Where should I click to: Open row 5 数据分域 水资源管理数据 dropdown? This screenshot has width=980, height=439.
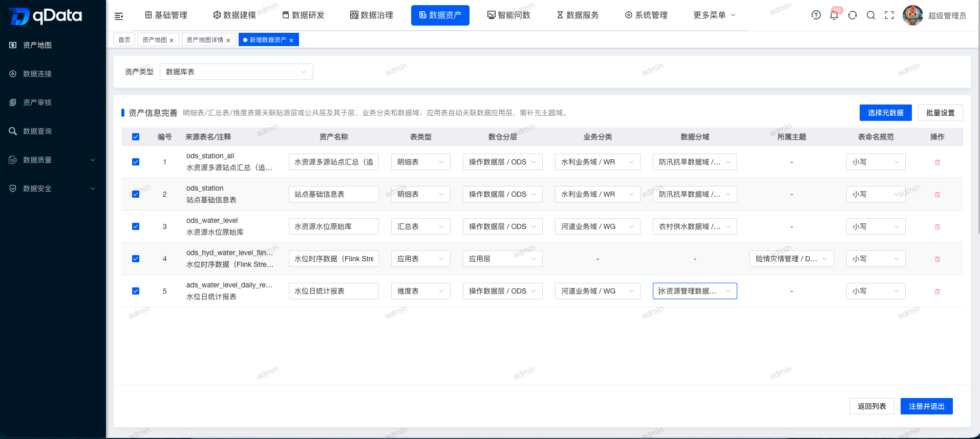point(695,291)
